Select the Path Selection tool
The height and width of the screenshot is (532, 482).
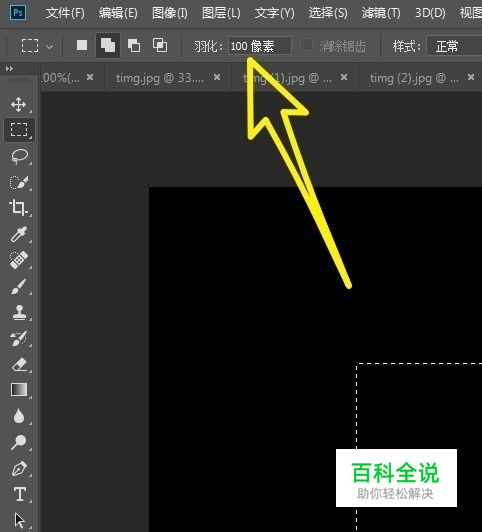(x=20, y=520)
